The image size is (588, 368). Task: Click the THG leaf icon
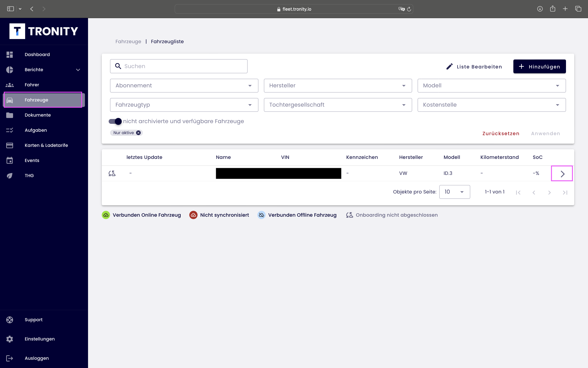(9, 176)
